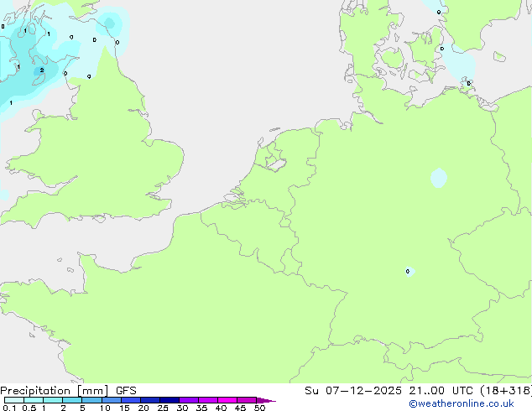Click the '50' legend scale label
This screenshot has width=532, height=411.
(x=260, y=408)
